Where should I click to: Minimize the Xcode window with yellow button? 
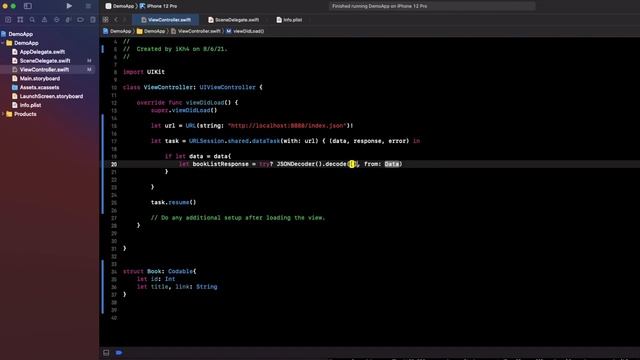(x=5, y=6)
